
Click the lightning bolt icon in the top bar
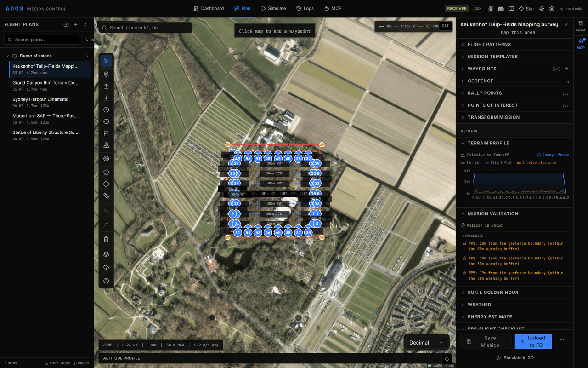click(542, 9)
